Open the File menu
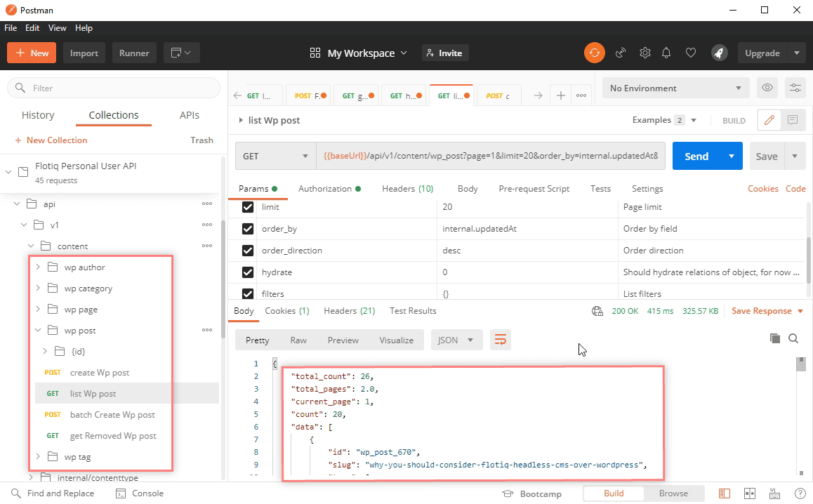 pos(11,28)
